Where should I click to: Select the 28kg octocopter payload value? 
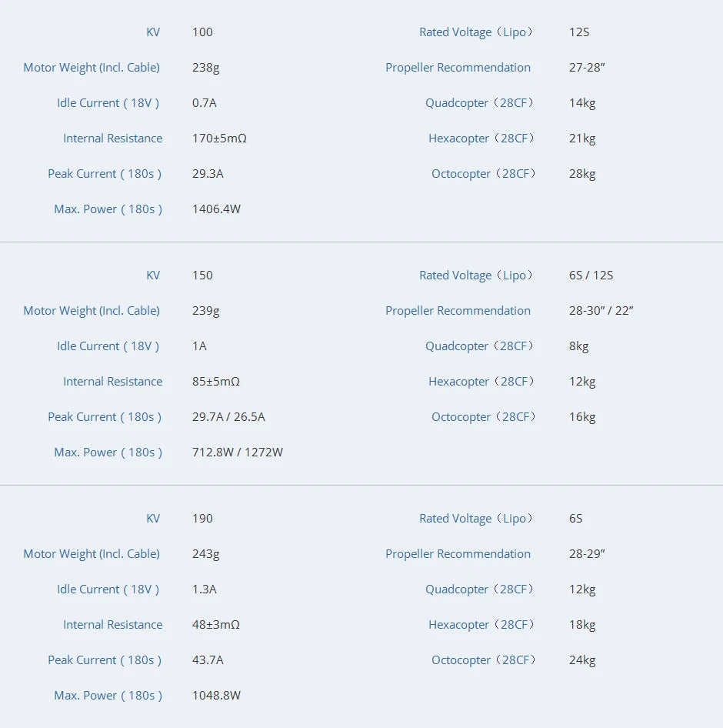pyautogui.click(x=582, y=174)
